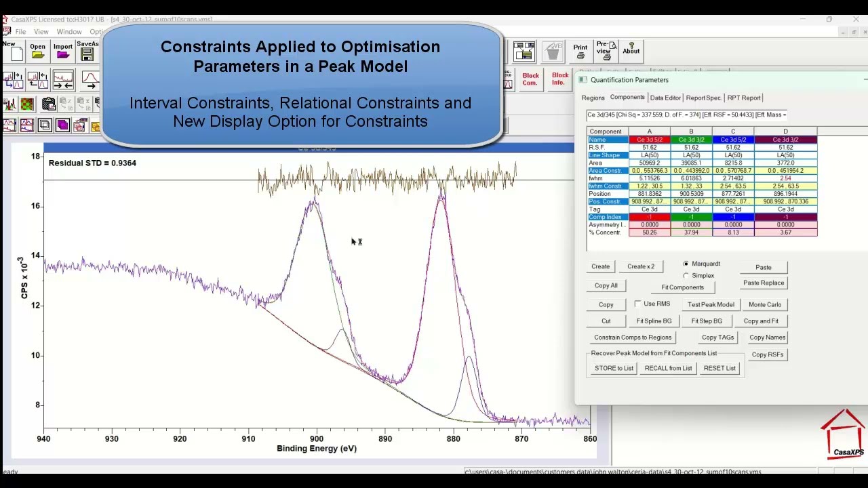
Task: Click the colored overlaid spectra icon
Action: point(9,104)
